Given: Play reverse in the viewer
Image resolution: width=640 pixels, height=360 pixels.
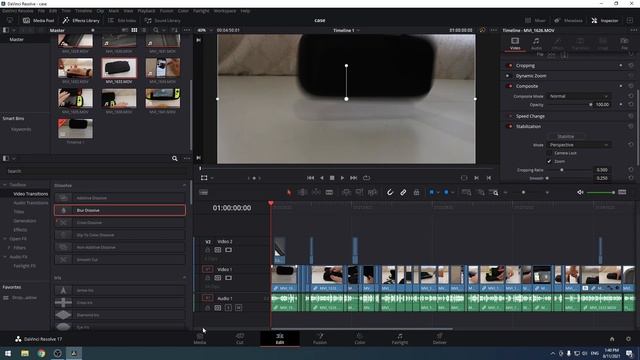Looking at the screenshot, I should [322, 178].
